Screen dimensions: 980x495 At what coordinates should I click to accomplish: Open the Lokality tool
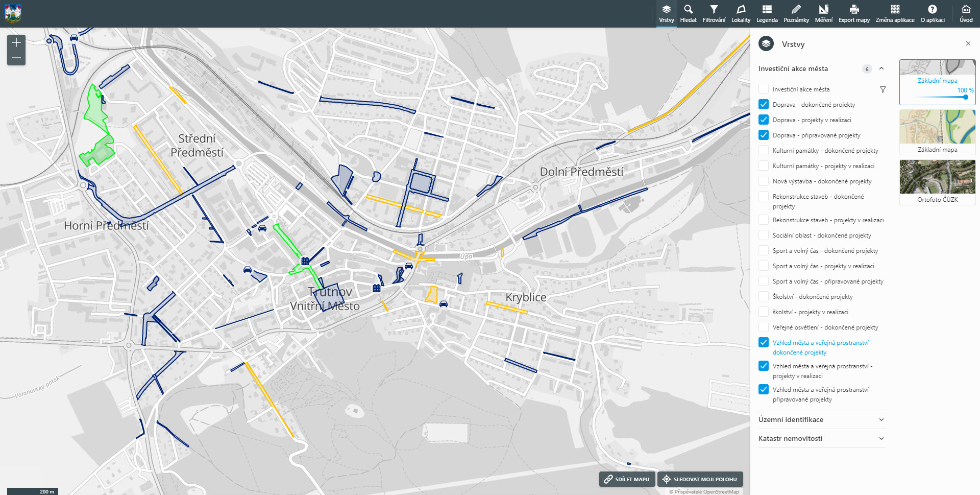click(x=741, y=14)
